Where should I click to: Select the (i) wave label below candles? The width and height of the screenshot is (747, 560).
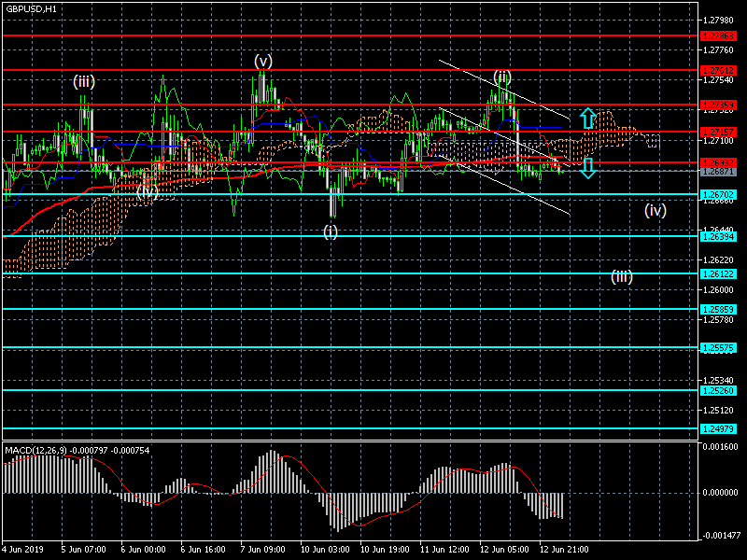click(331, 231)
